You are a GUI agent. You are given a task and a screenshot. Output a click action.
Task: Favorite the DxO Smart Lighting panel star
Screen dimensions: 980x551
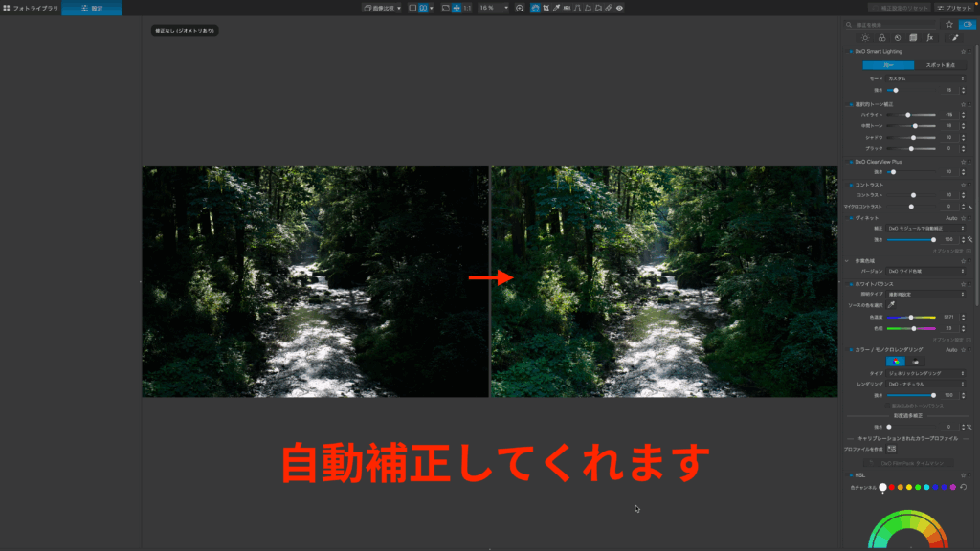(x=963, y=52)
